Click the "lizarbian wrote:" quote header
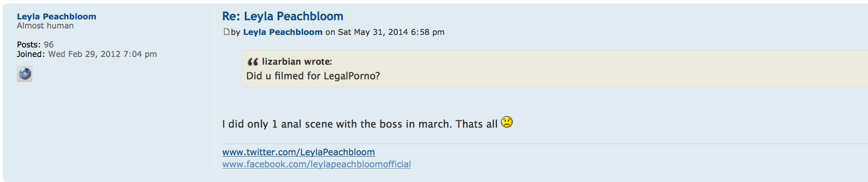This screenshot has height=182, width=868. coord(297,62)
